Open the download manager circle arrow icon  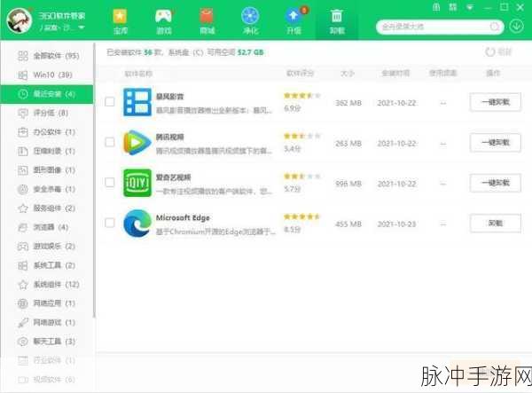[516, 26]
